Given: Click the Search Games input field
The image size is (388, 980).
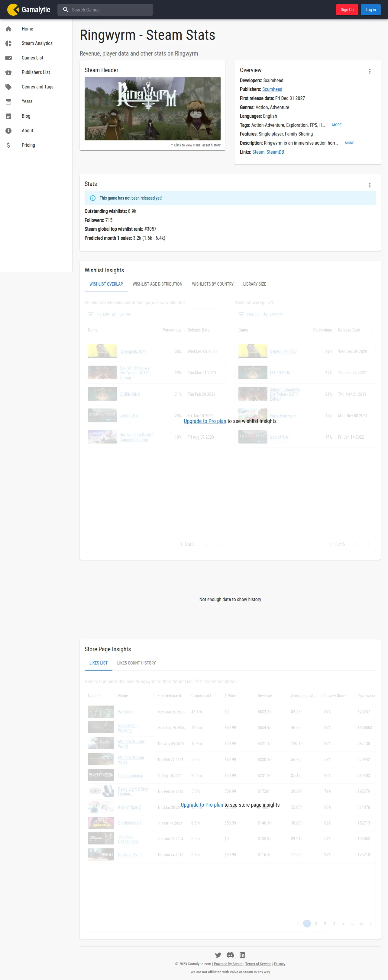Looking at the screenshot, I should (105, 10).
